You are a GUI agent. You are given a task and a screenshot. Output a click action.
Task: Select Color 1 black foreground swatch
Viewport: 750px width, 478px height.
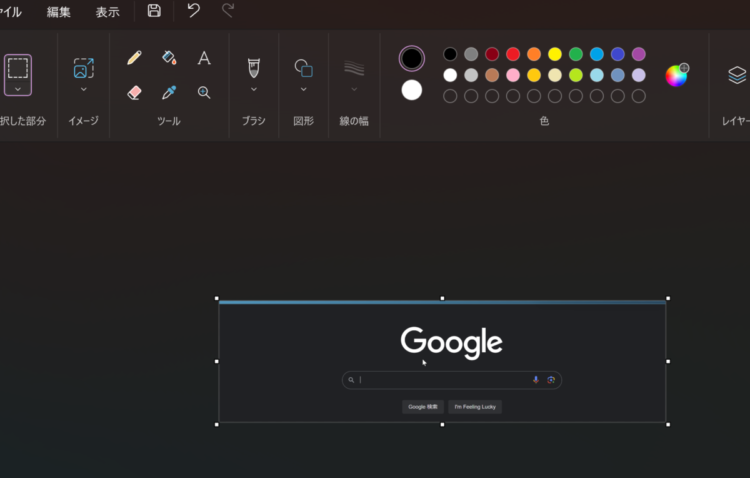(x=412, y=58)
